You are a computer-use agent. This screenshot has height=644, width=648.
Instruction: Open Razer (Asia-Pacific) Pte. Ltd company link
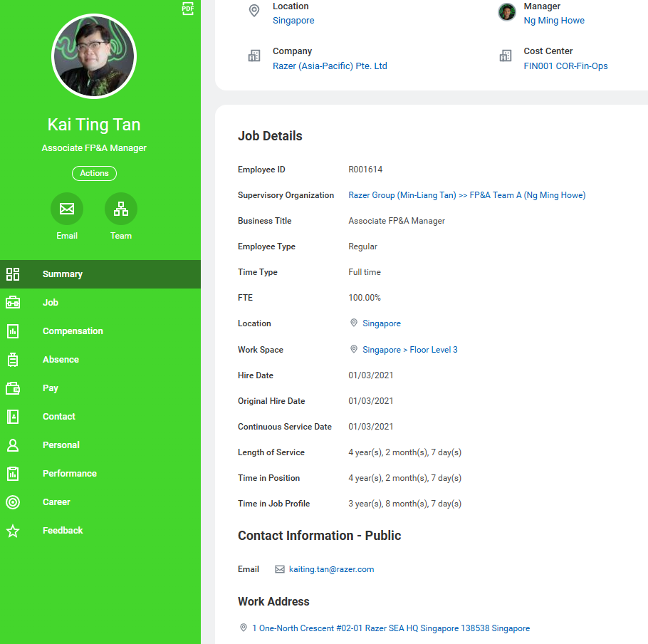pos(330,66)
